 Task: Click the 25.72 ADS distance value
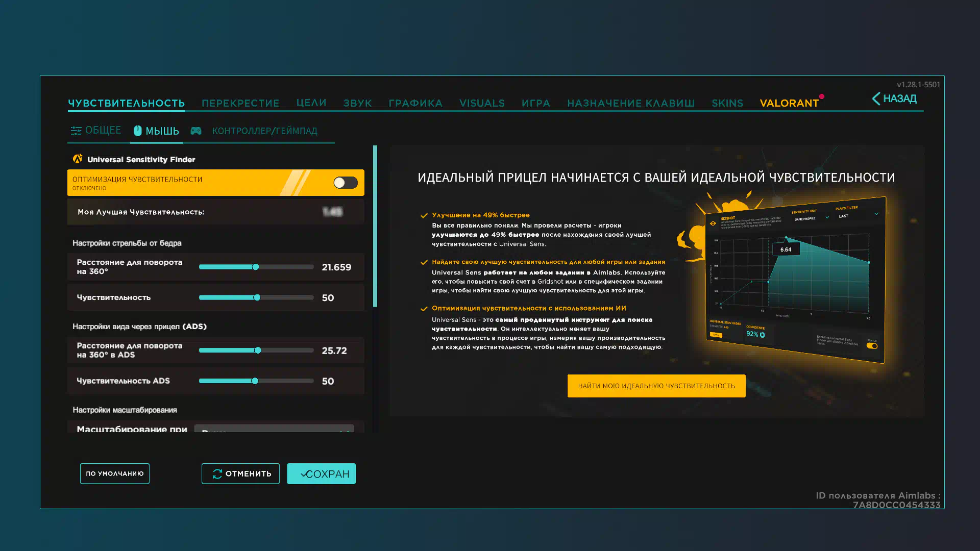coord(334,351)
